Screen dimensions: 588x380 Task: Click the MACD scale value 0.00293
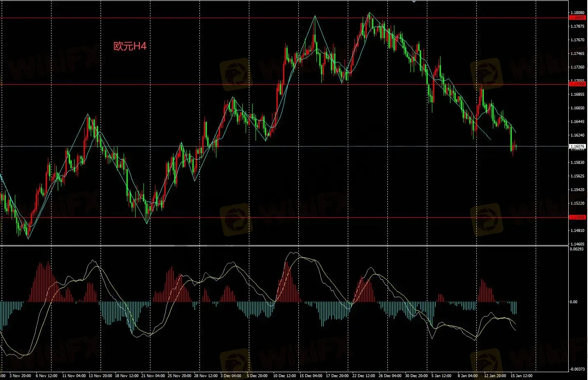click(576, 249)
